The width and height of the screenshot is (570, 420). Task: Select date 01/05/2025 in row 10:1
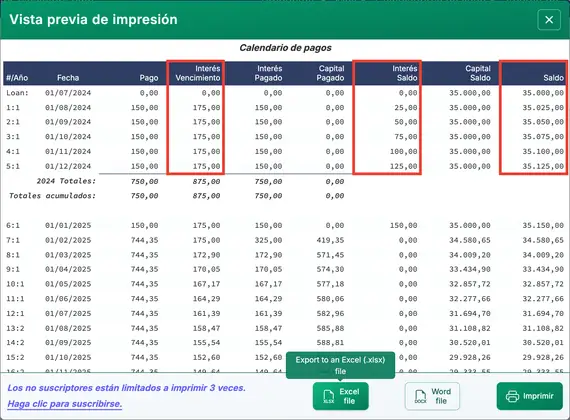pyautogui.click(x=68, y=284)
